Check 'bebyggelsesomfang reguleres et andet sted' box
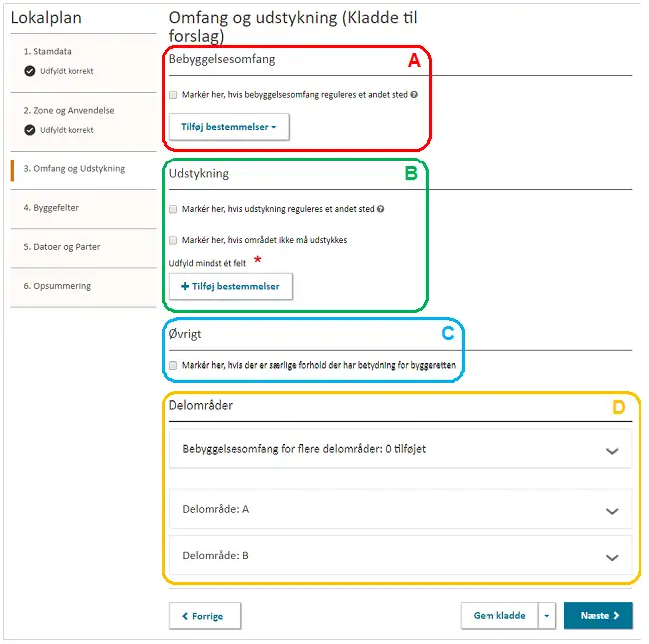Screen dimensions: 649x644 click(174, 95)
